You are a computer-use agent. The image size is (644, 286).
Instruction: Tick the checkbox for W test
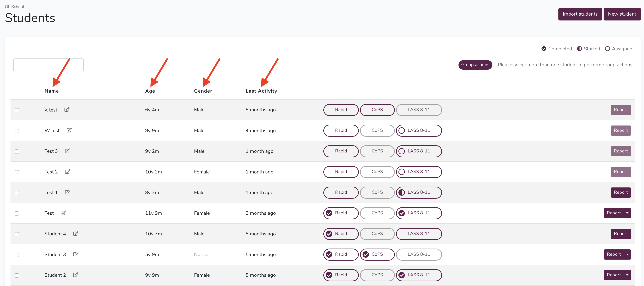pyautogui.click(x=17, y=131)
